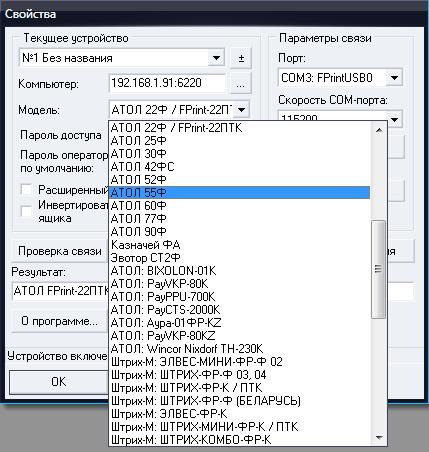This screenshot has height=452, width=429.
Task: Select АТОЛ 52Ф in the list
Action: 239,180
